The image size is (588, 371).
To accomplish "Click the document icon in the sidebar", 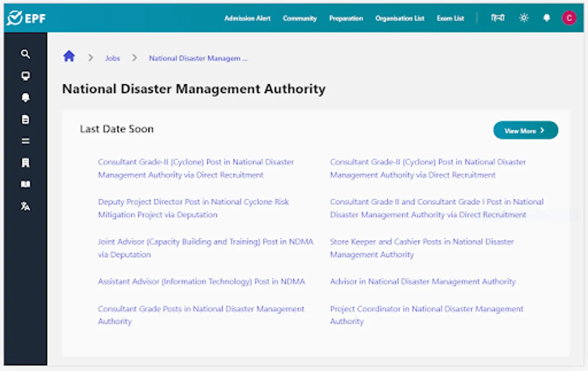I will [x=26, y=120].
